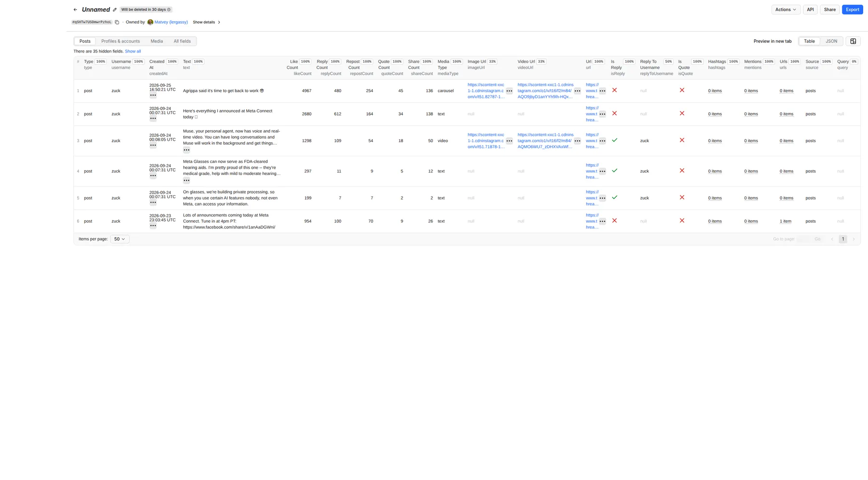The image size is (868, 480).
Task: Click the Share button
Action: pyautogui.click(x=829, y=10)
